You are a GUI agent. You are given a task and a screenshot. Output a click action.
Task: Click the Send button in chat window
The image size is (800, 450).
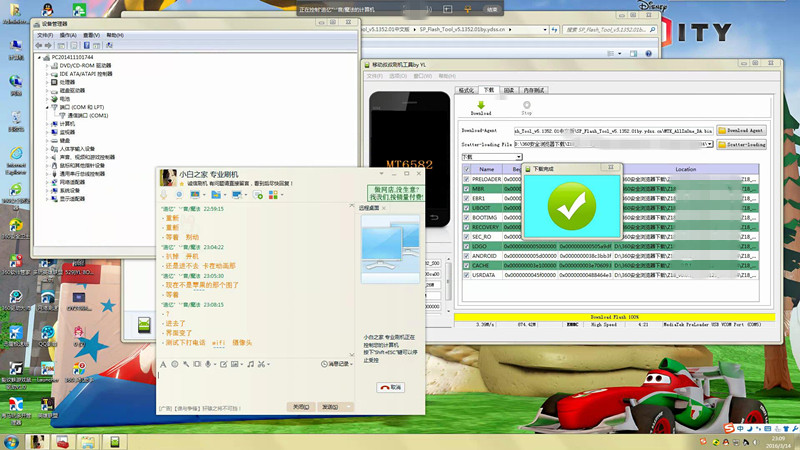(x=330, y=407)
